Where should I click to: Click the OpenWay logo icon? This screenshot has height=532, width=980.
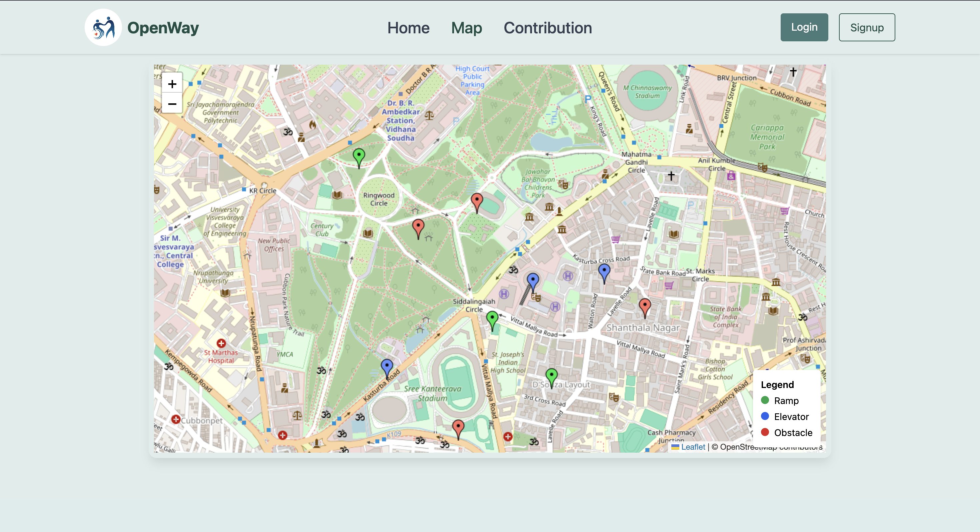click(x=103, y=27)
